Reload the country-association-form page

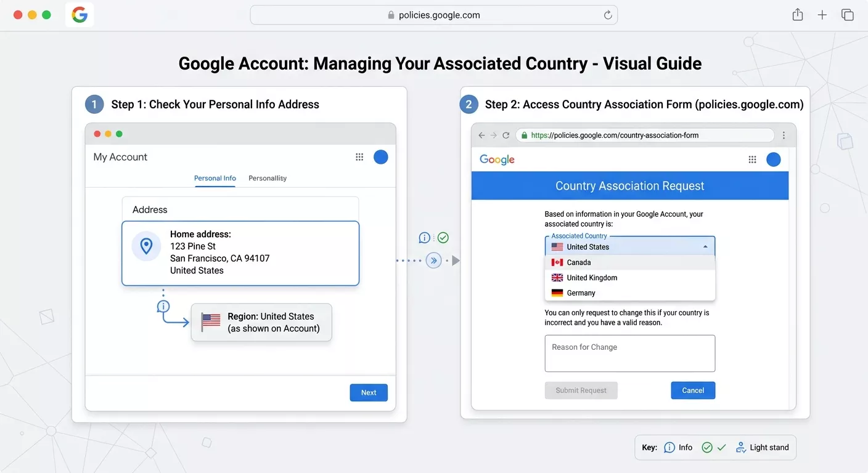click(506, 135)
